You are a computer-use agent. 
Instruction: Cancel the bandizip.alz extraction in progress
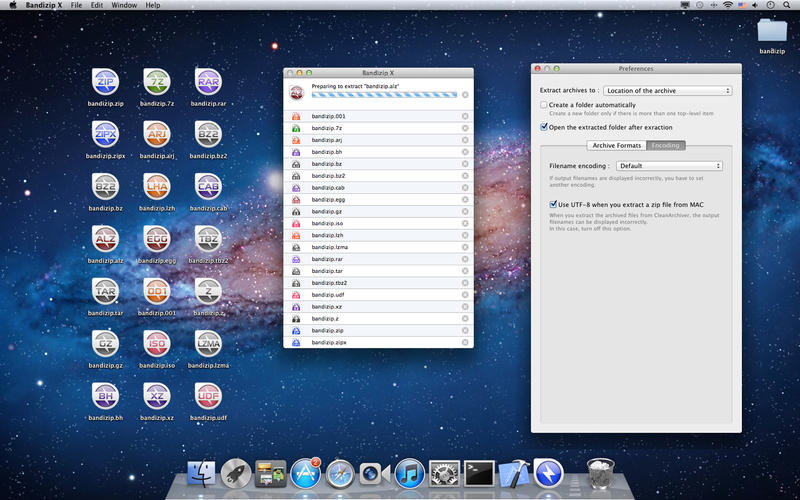465,94
